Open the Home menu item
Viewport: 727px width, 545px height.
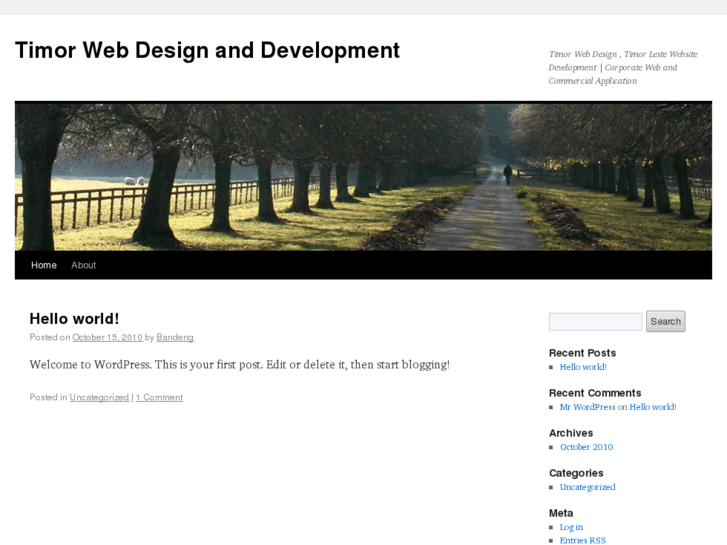[x=44, y=265]
